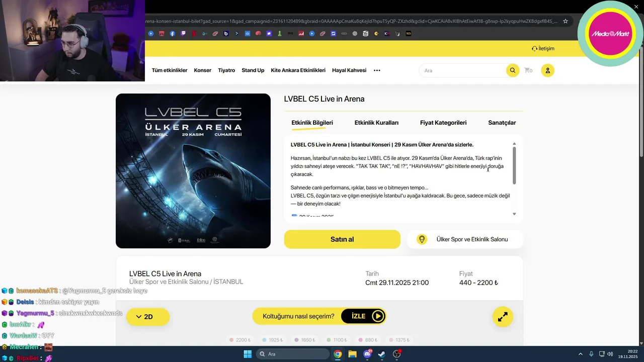Image resolution: width=644 pixels, height=362 pixels.
Task: Click Ülker Spor ve Etkinlik Salonu button
Action: coord(465,239)
